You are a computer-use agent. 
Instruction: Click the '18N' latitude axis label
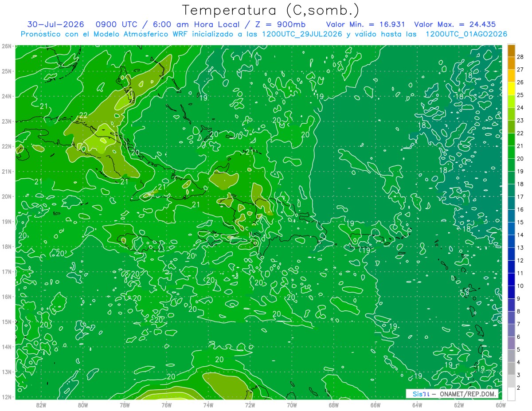point(7,247)
